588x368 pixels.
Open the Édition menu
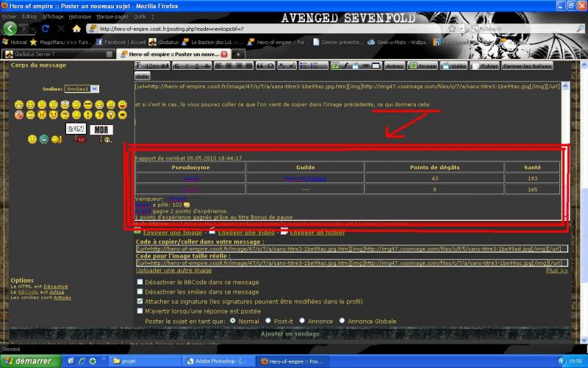[29, 16]
